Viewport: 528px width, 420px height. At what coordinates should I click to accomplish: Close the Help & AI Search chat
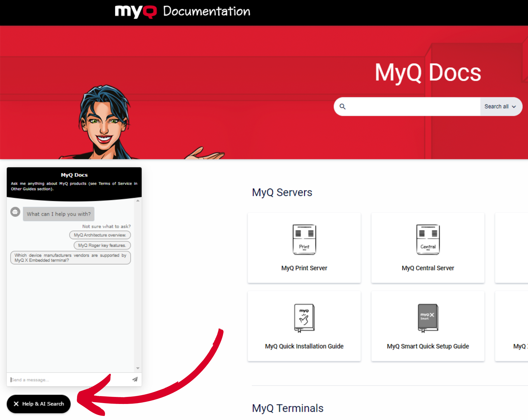[x=39, y=404]
